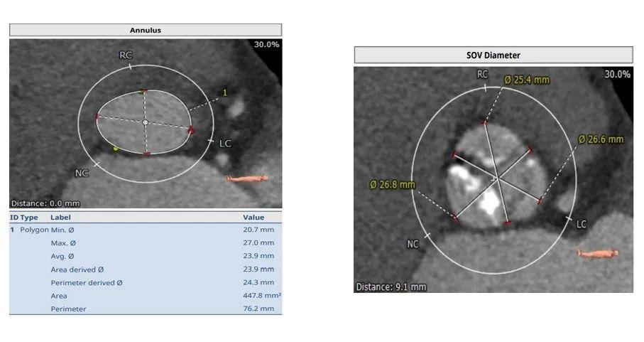Click the NC marker in SOV Diameter view
Viewport: 644px width, 342px height.
(x=413, y=244)
